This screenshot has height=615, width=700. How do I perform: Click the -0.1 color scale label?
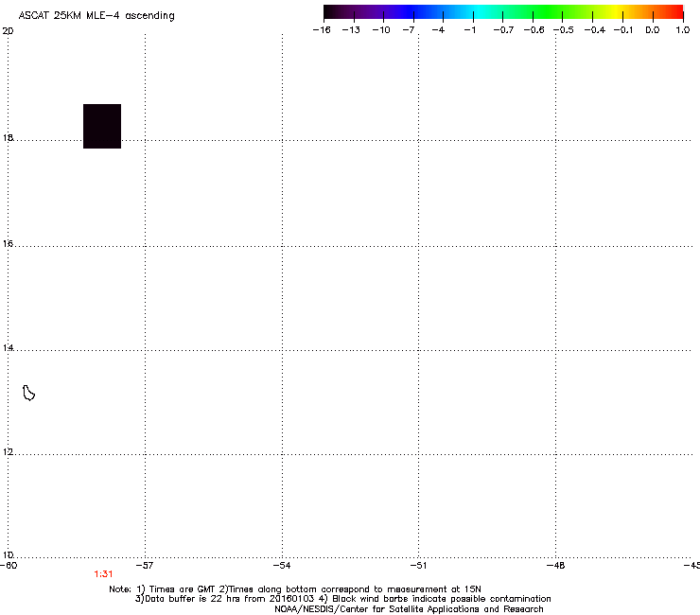pyautogui.click(x=623, y=30)
